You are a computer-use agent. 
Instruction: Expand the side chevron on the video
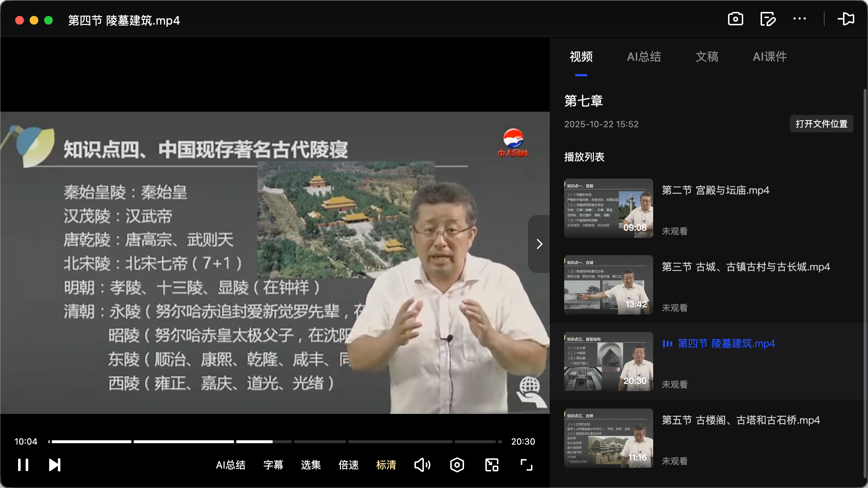[539, 244]
